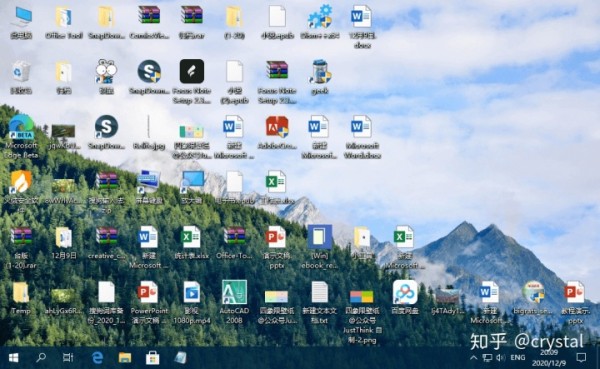
Task: Open the Microsoft Edge Beta shortcut
Action: coord(21,126)
